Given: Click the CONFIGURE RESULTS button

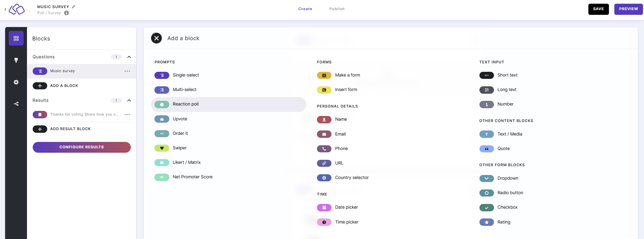Looking at the screenshot, I should (82, 147).
